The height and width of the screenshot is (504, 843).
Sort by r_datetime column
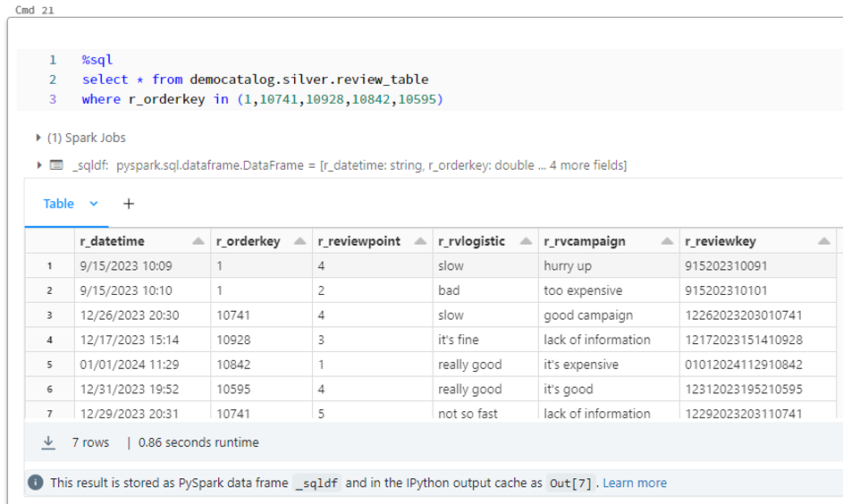[198, 241]
